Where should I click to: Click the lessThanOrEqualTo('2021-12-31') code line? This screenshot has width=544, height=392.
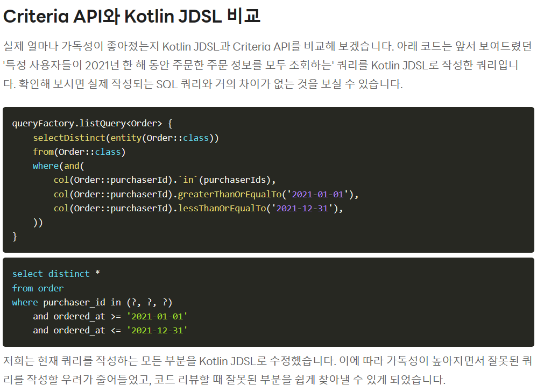198,208
